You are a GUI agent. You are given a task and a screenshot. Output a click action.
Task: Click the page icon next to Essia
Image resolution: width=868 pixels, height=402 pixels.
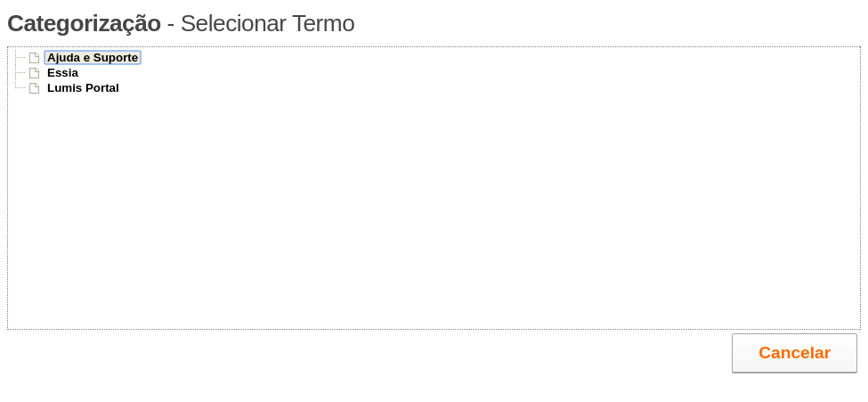click(35, 72)
